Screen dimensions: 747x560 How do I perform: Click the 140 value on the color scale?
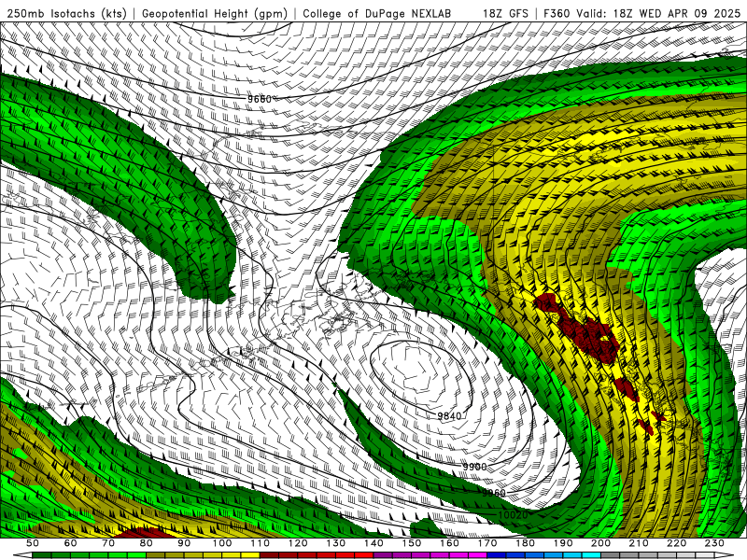[373, 543]
